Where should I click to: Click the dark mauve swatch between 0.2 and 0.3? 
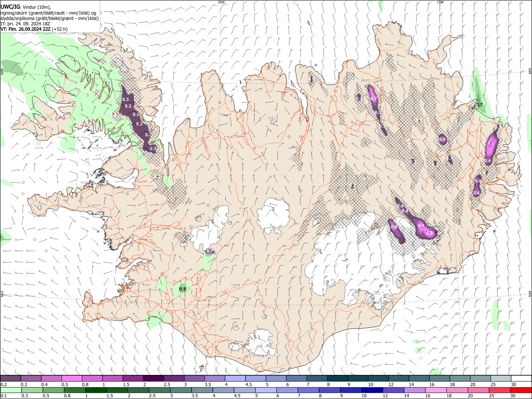coord(10,378)
